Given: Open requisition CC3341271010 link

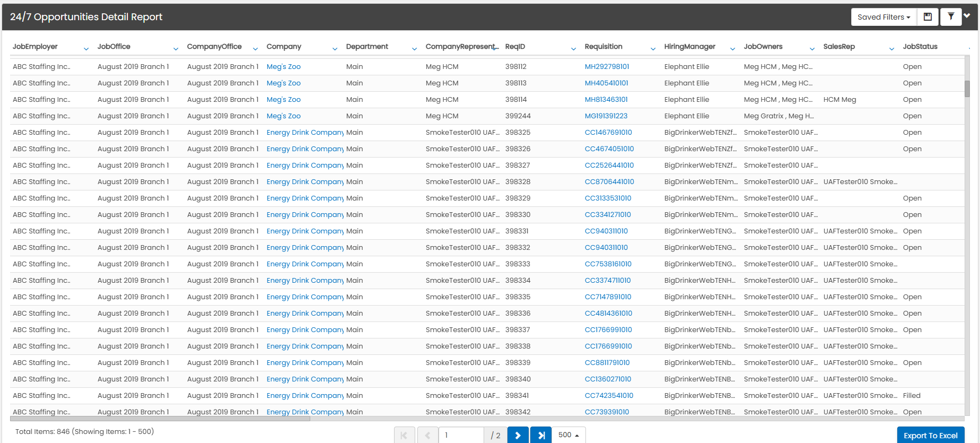Looking at the screenshot, I should pos(608,215).
